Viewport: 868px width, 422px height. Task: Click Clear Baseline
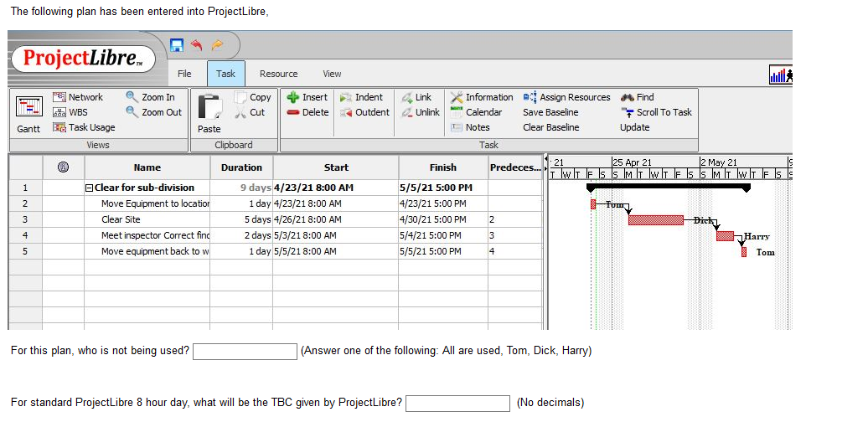pyautogui.click(x=551, y=127)
